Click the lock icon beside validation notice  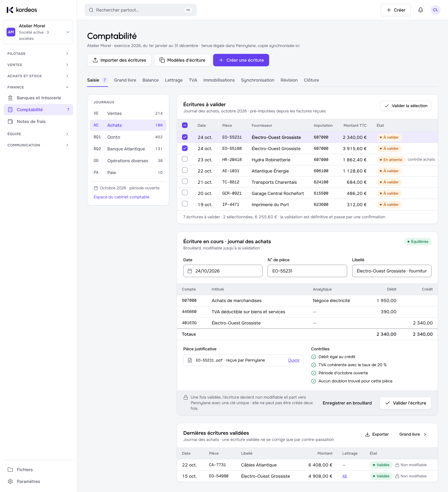point(186,397)
